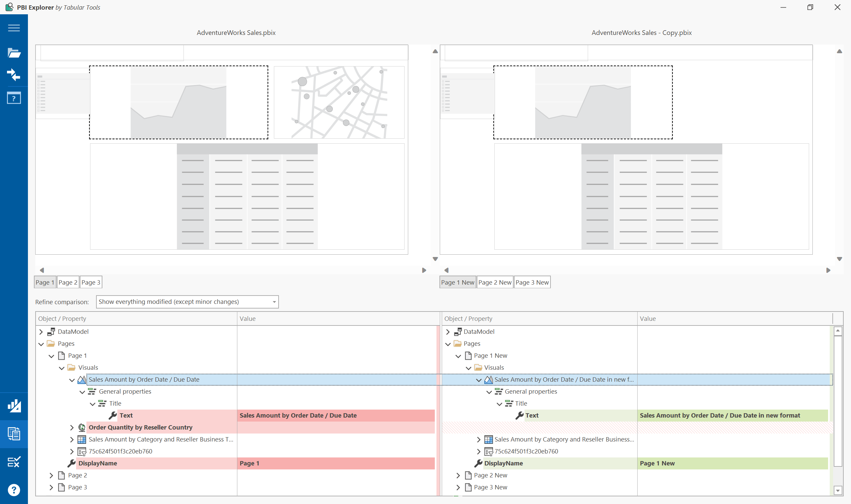
Task: Click left preview scroll-right arrow
Action: (424, 270)
